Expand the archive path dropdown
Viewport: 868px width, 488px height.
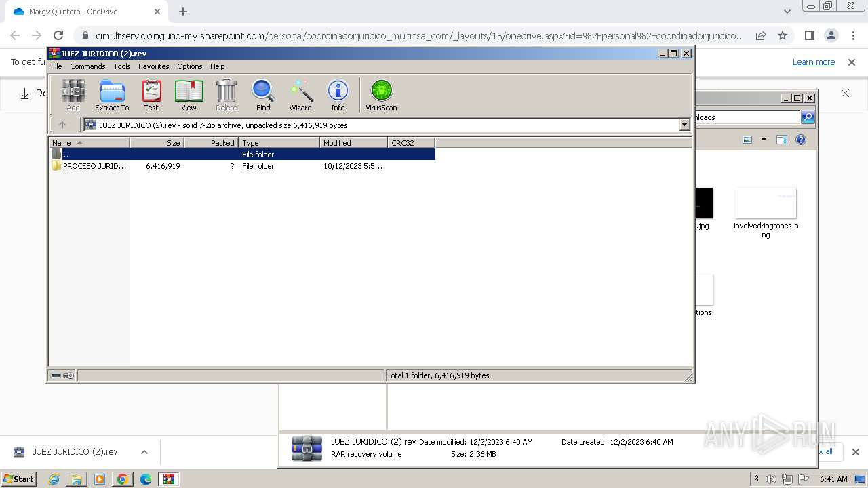click(684, 125)
